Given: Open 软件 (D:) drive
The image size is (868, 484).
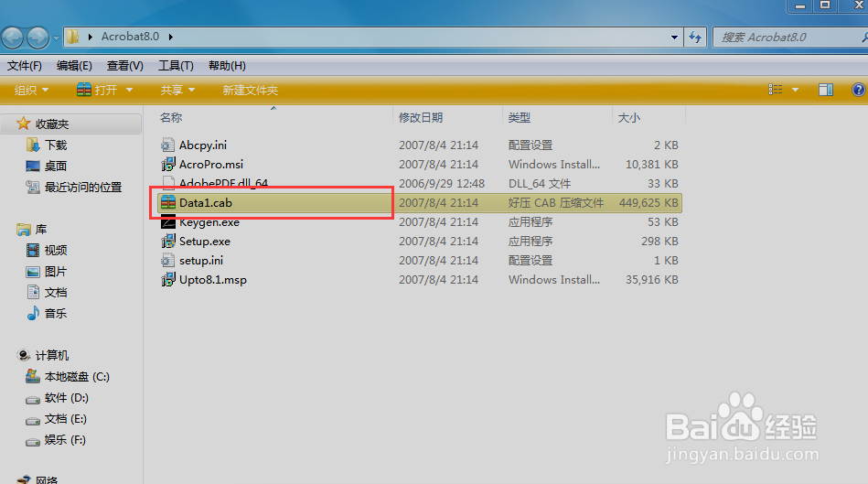Looking at the screenshot, I should click(x=67, y=398).
